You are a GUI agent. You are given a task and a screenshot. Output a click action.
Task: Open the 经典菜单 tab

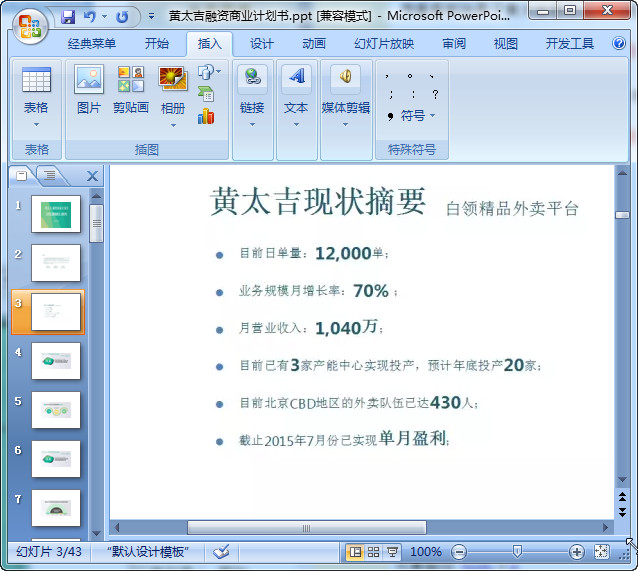tap(92, 44)
